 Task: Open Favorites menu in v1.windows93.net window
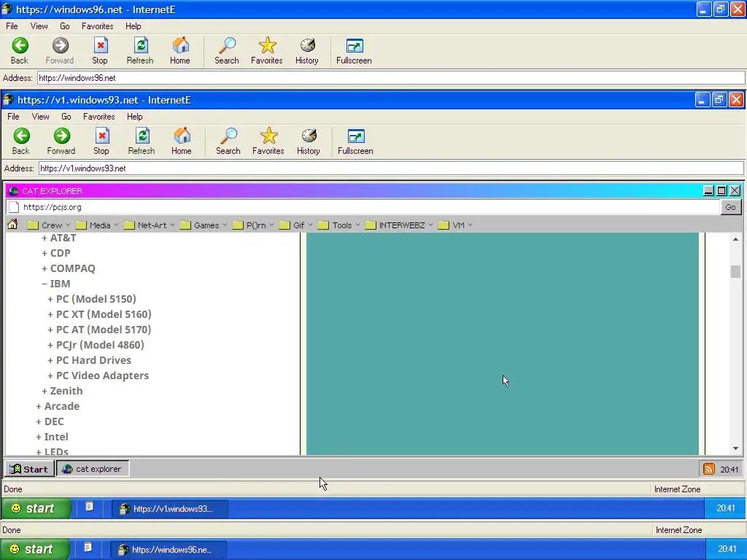[99, 117]
